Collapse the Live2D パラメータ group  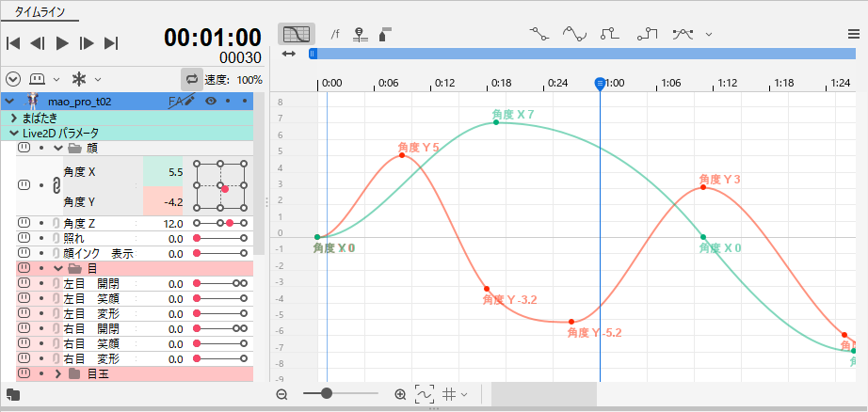pos(14,133)
